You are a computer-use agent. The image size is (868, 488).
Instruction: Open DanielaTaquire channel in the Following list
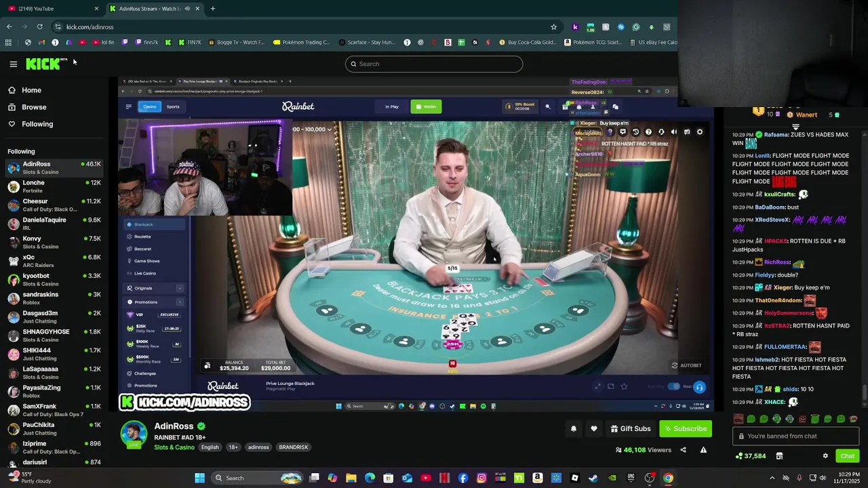[54, 224]
